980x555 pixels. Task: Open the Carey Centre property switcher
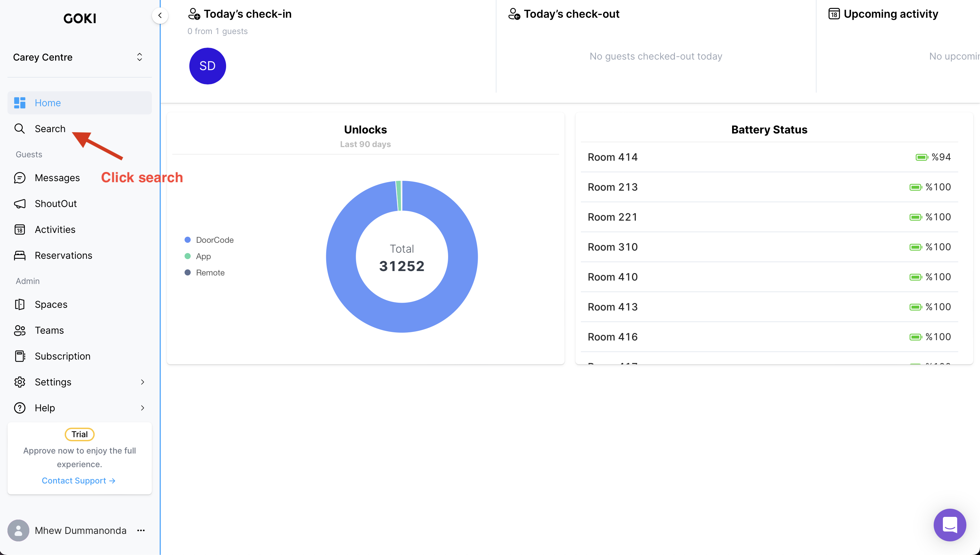pyautogui.click(x=79, y=57)
